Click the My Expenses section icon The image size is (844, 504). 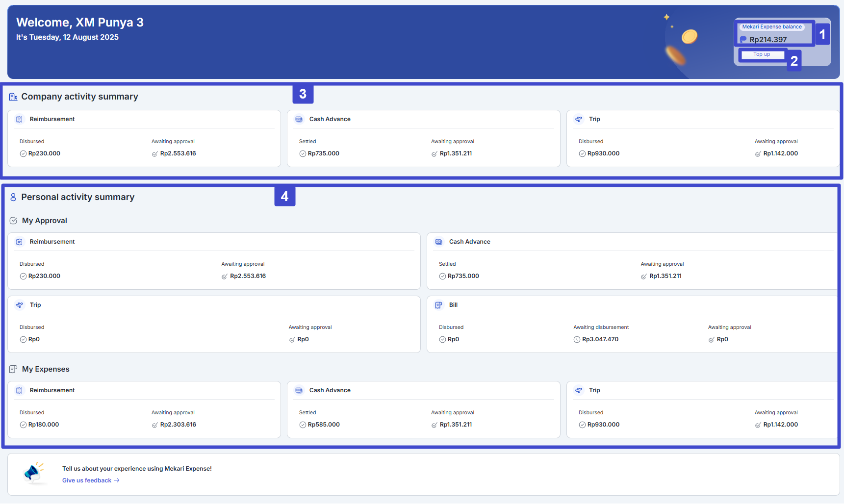point(13,369)
